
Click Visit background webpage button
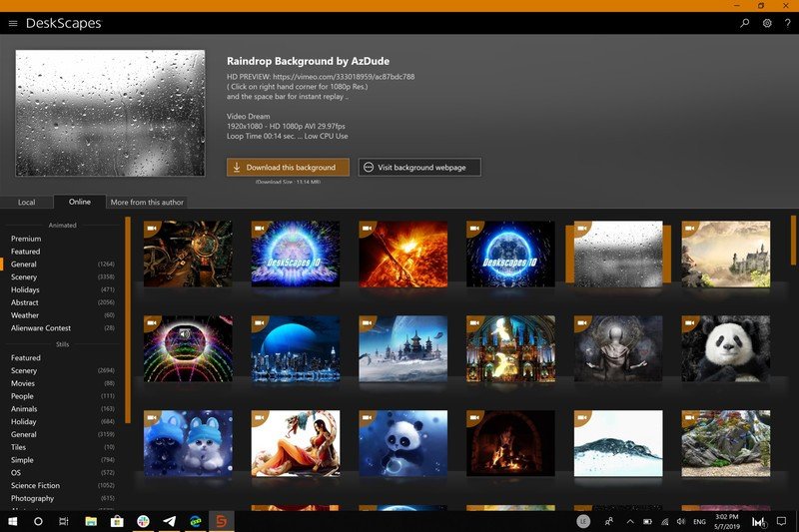[x=419, y=167]
